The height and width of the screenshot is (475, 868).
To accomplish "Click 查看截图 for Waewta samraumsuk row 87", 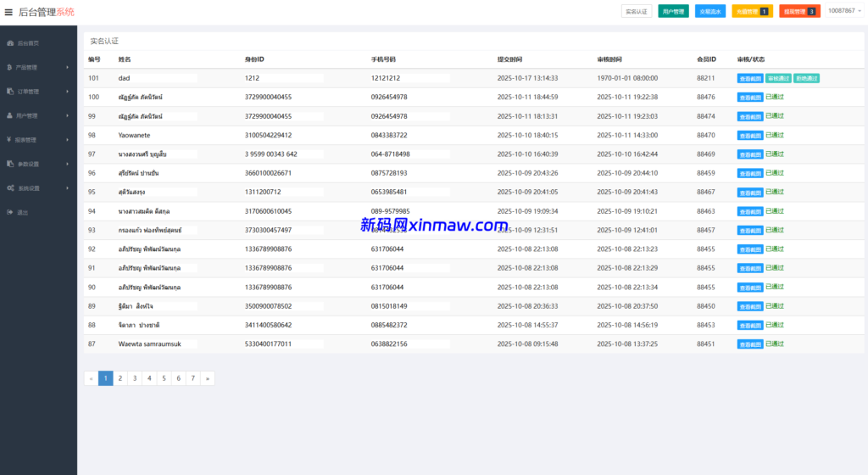I will coord(750,344).
